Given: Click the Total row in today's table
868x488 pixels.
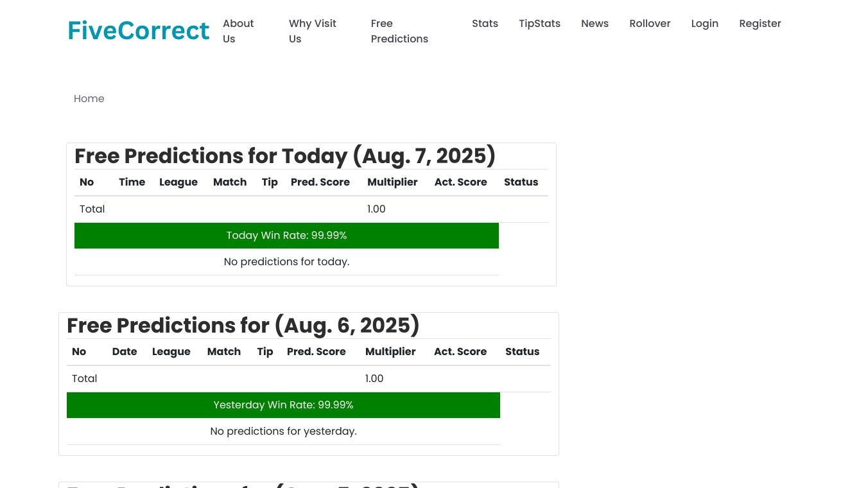Looking at the screenshot, I should pos(92,209).
